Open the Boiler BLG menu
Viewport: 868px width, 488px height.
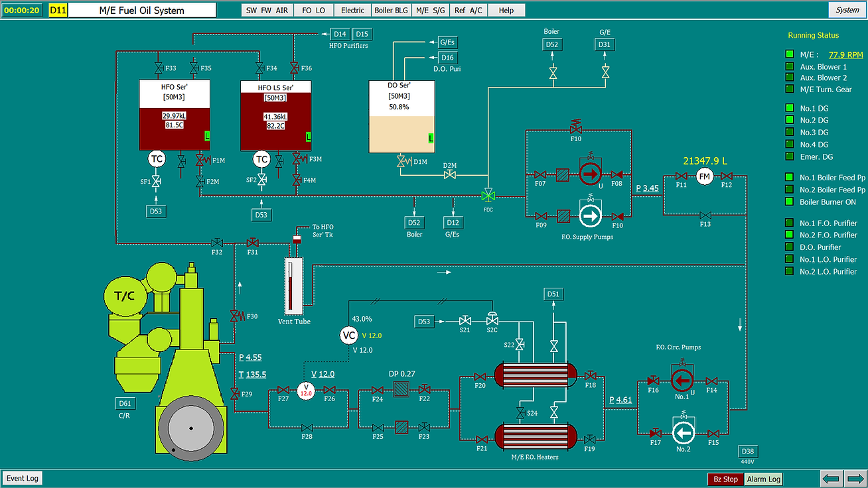(x=391, y=10)
